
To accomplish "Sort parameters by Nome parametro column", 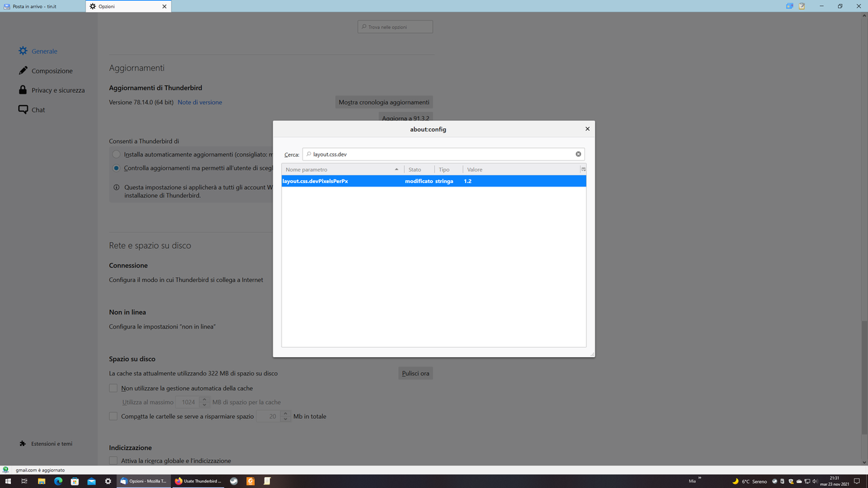I will tap(339, 169).
